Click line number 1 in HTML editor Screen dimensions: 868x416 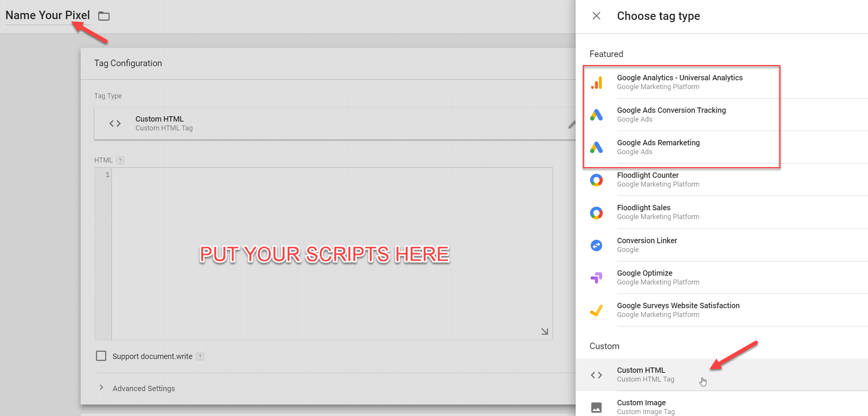107,175
